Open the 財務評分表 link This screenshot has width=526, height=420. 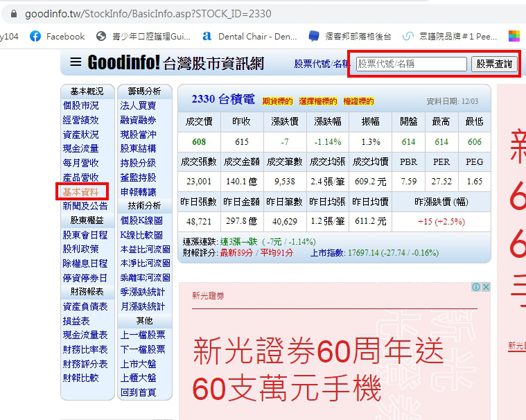(x=85, y=364)
